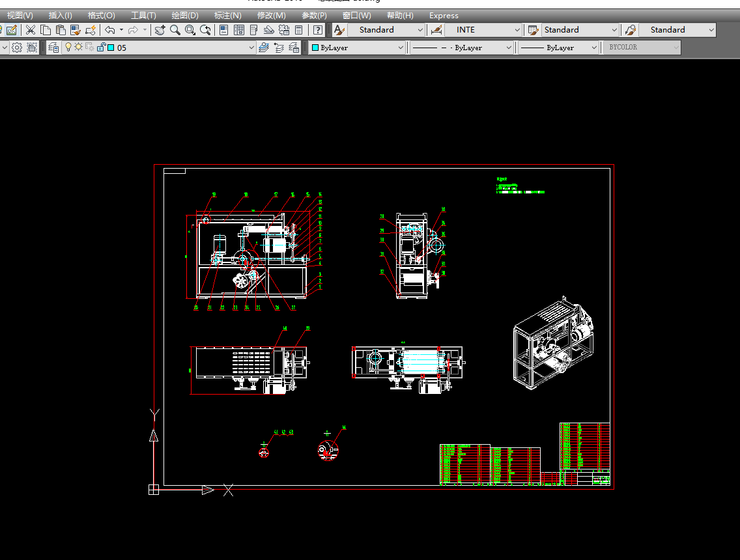Viewport: 740px width, 560px height.
Task: Open the 标注(N) menu
Action: pos(227,16)
